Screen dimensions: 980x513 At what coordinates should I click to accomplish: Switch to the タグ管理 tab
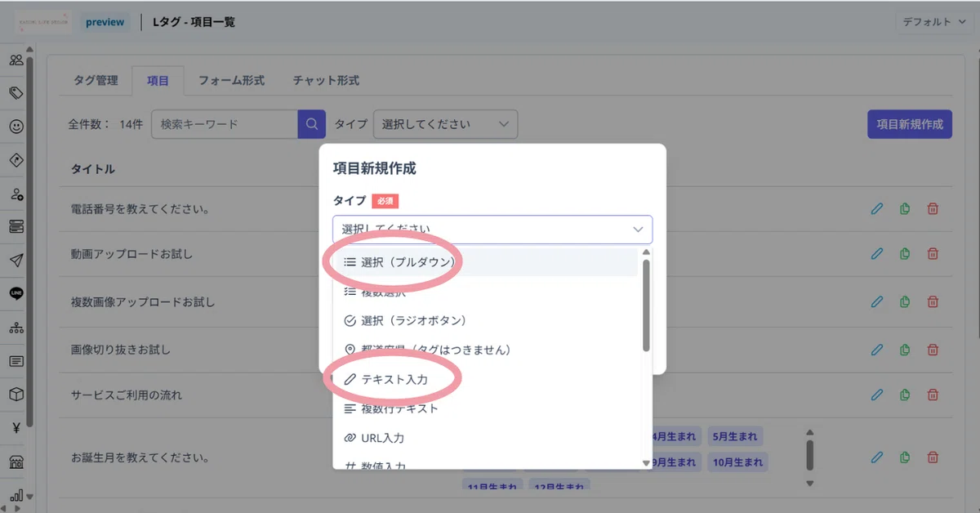point(96,80)
